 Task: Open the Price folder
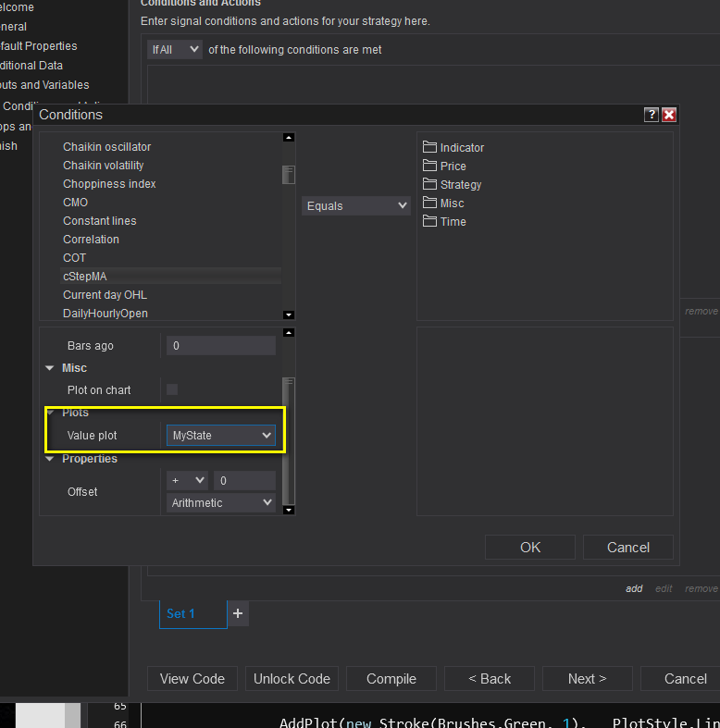(x=444, y=167)
